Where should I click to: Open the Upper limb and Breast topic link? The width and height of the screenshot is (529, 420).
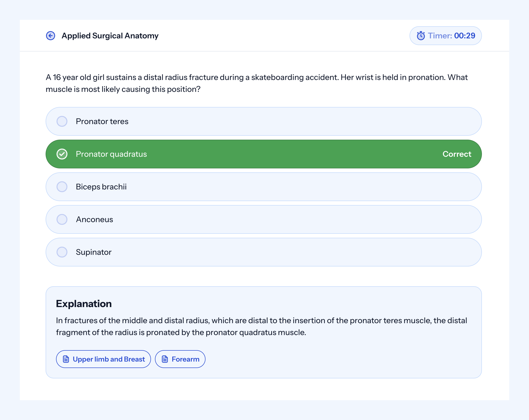(103, 359)
